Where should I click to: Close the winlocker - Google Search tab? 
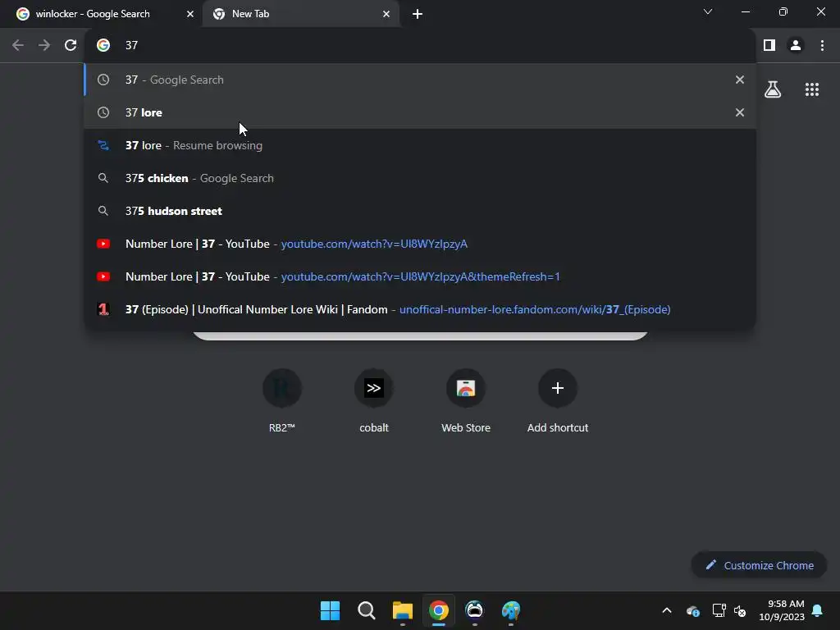click(x=190, y=14)
